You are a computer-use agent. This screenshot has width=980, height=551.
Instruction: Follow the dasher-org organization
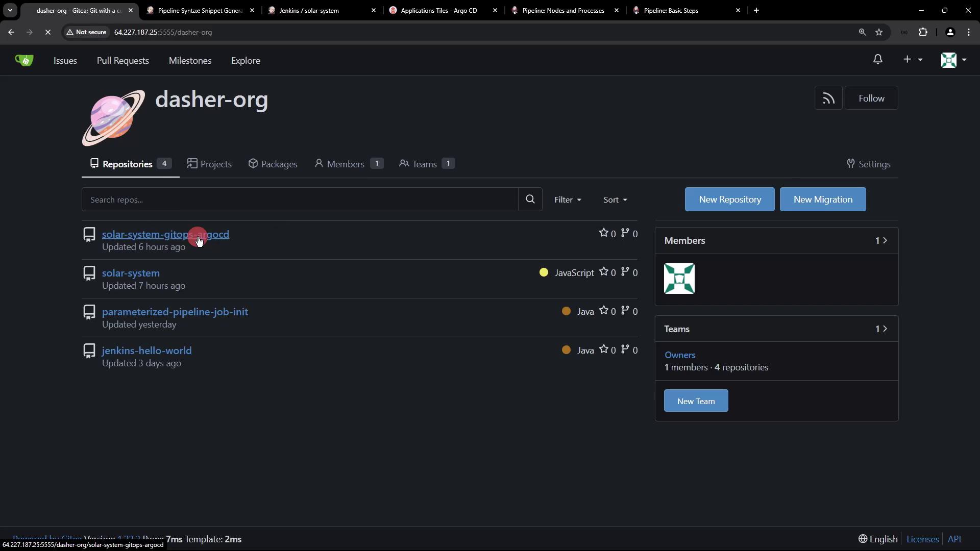coord(871,98)
